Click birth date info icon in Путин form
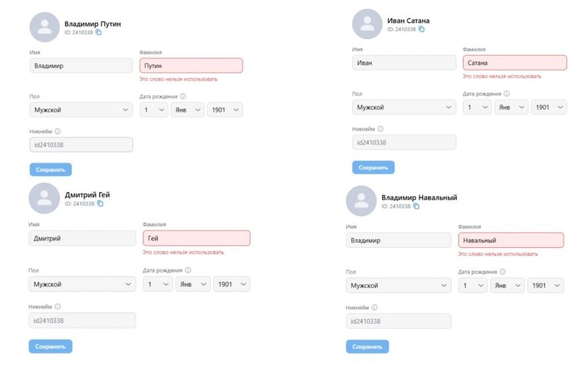The width and height of the screenshot is (588, 385). (183, 96)
